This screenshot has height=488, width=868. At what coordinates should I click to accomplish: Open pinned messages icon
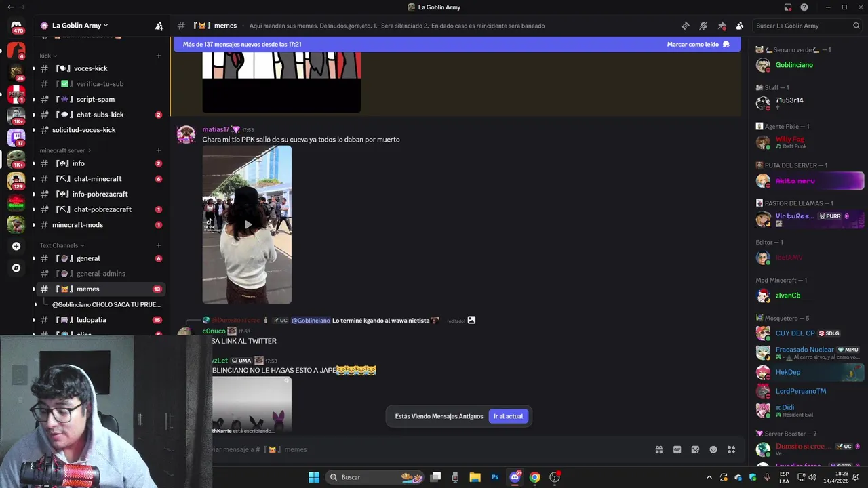[722, 26]
